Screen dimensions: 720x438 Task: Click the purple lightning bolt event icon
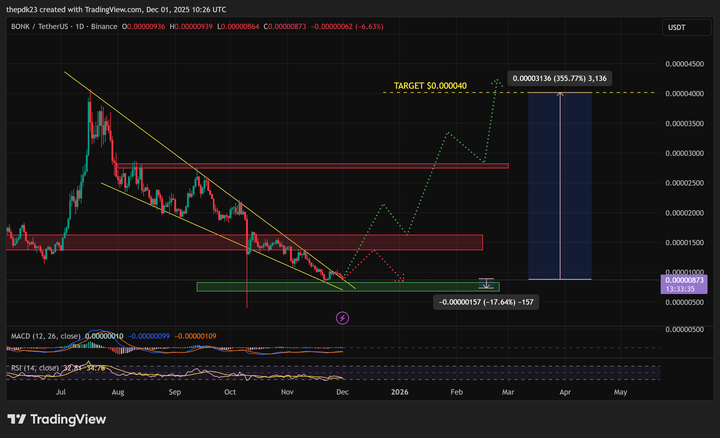[x=342, y=317]
